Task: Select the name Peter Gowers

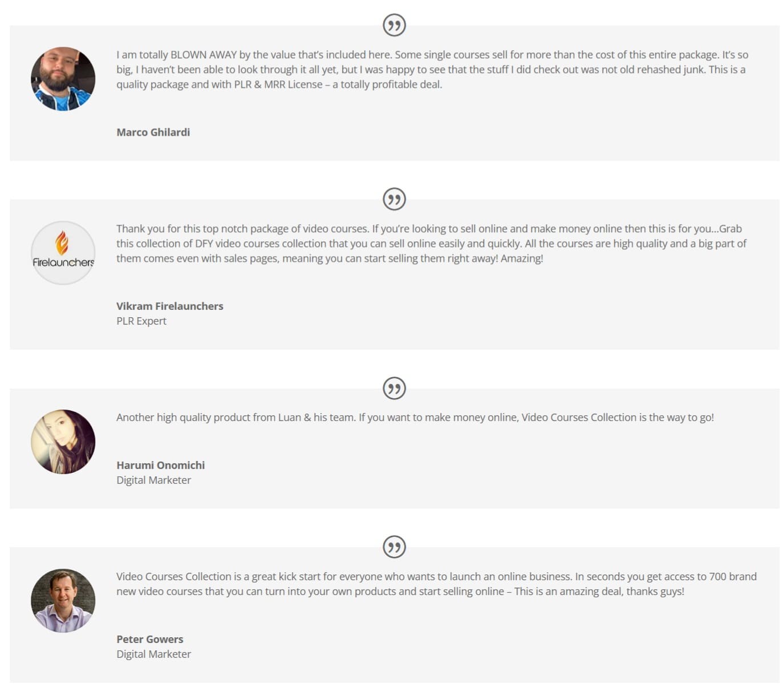Action: click(x=150, y=640)
